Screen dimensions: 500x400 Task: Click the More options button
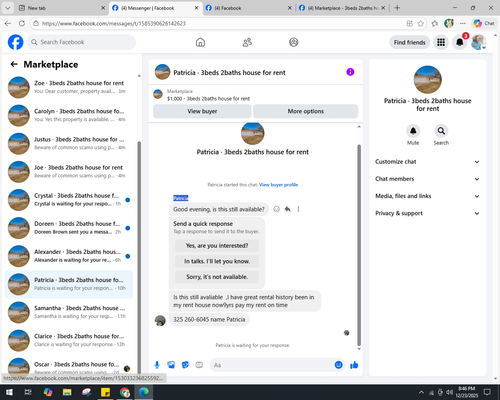pos(306,111)
